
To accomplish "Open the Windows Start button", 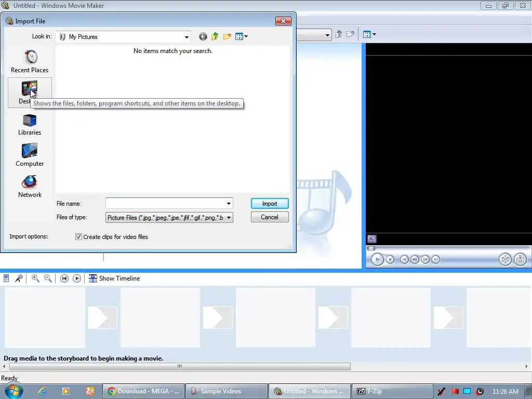I will [x=14, y=391].
